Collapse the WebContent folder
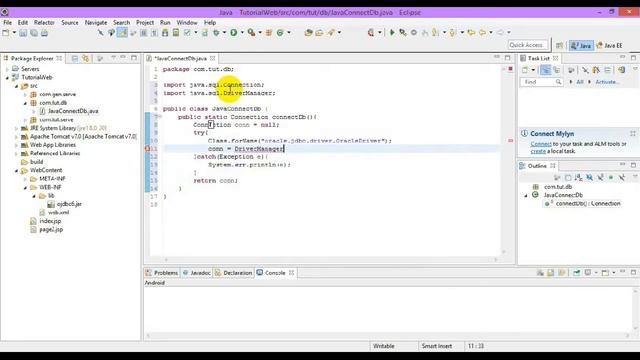This screenshot has height=360, width=640. 16,171
